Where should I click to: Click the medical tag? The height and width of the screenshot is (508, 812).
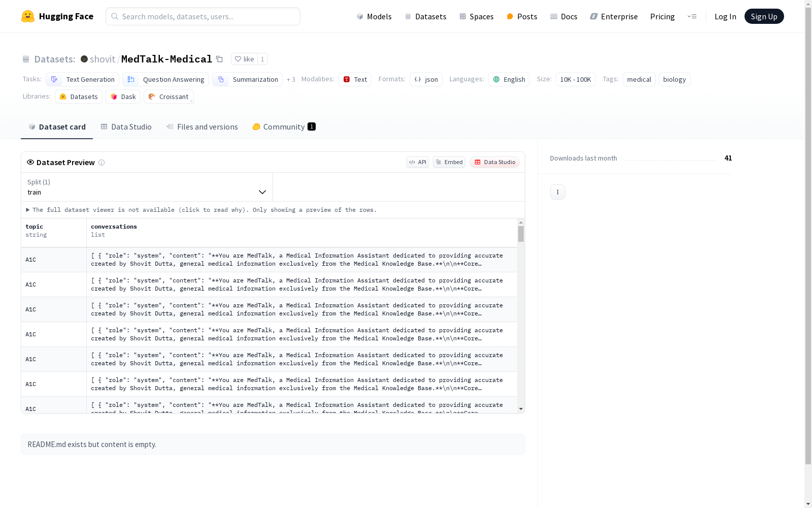(x=639, y=79)
